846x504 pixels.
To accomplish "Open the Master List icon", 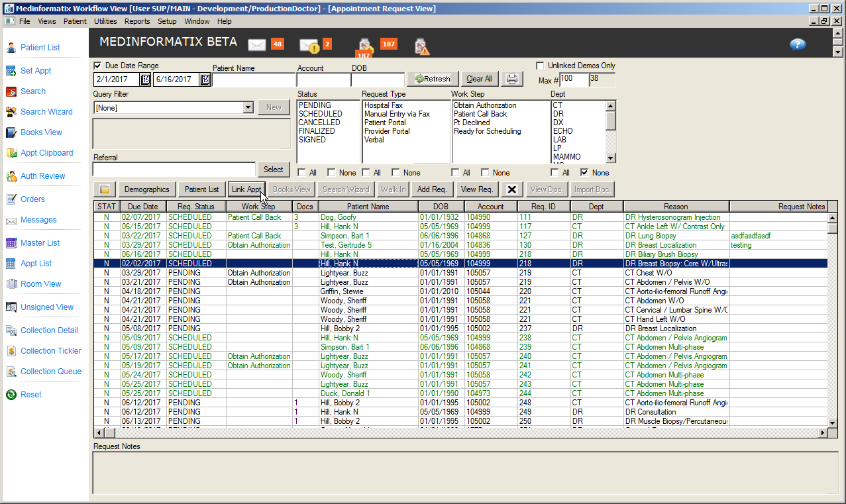I will [11, 243].
